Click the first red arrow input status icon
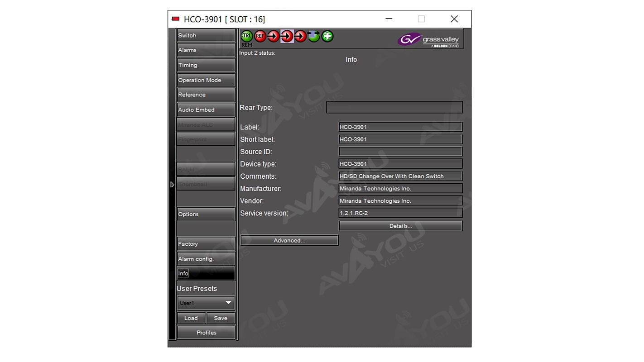Screen dimensions: 644x362 click(x=273, y=36)
